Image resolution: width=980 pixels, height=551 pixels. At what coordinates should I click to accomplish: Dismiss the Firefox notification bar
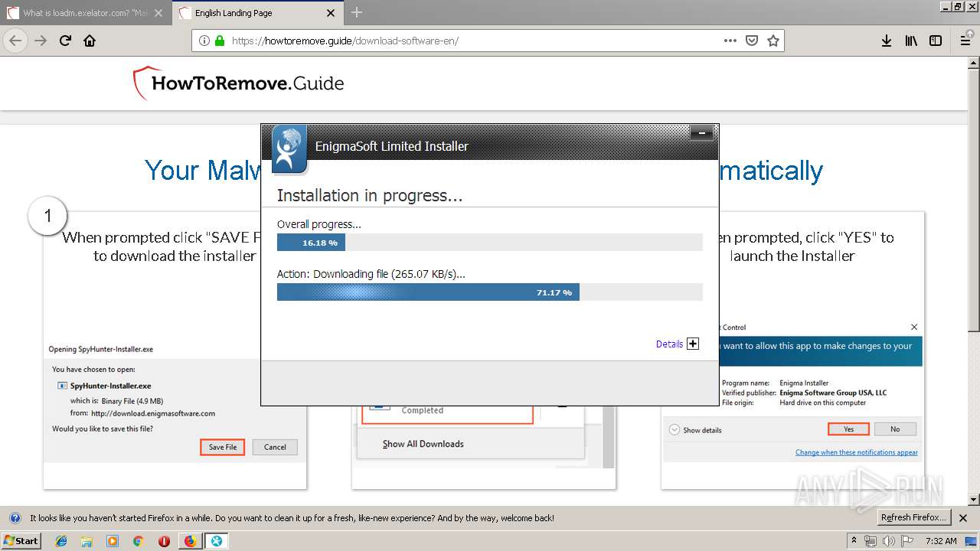[x=963, y=518]
